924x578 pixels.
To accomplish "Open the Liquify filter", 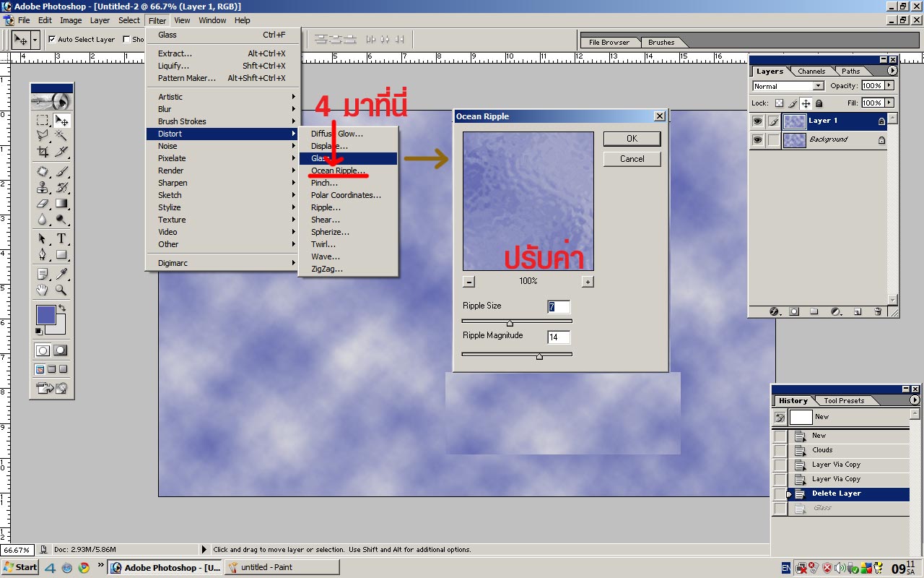I will coord(224,66).
